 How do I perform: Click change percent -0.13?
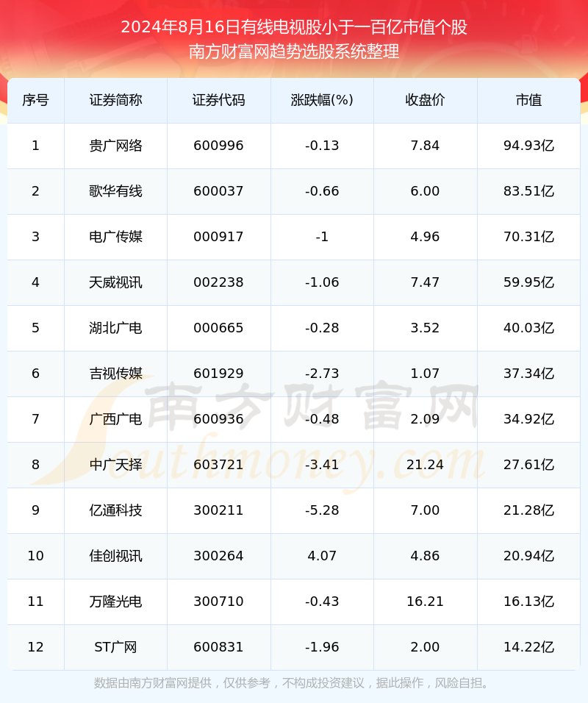pos(322,146)
